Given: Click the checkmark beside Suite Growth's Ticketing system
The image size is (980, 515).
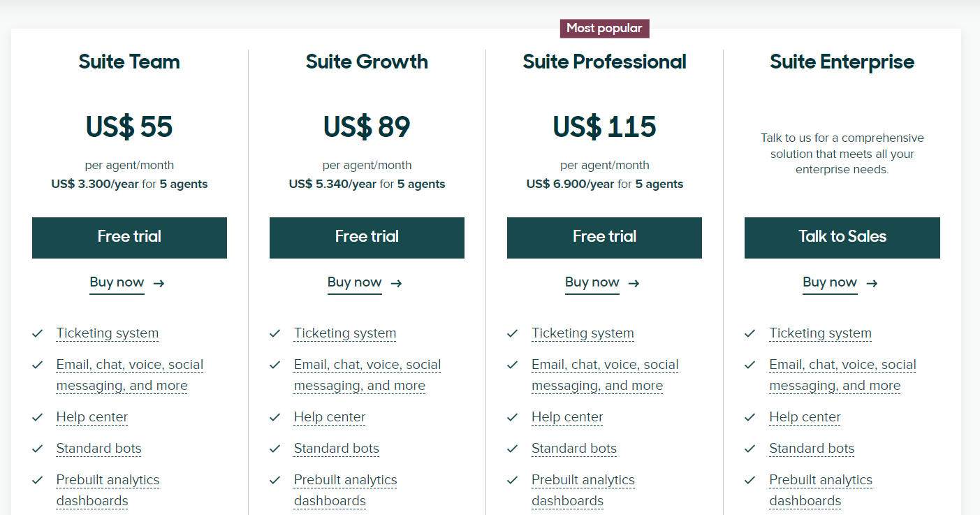Looking at the screenshot, I should pyautogui.click(x=275, y=333).
